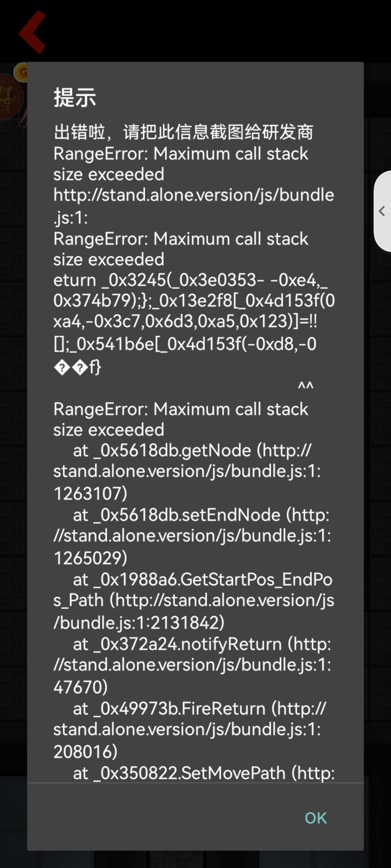391x868 pixels.
Task: Click the setEndNode stack trace entry
Action: coord(201,515)
